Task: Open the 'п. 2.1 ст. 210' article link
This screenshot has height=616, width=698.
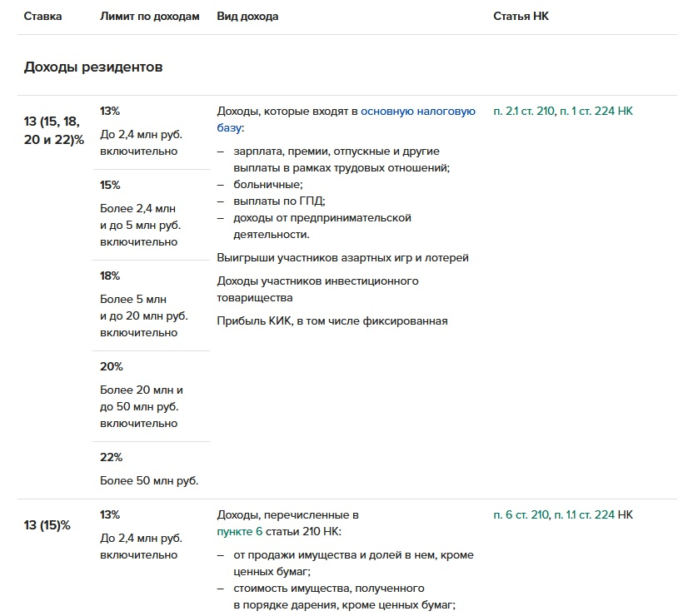Action: click(x=523, y=111)
